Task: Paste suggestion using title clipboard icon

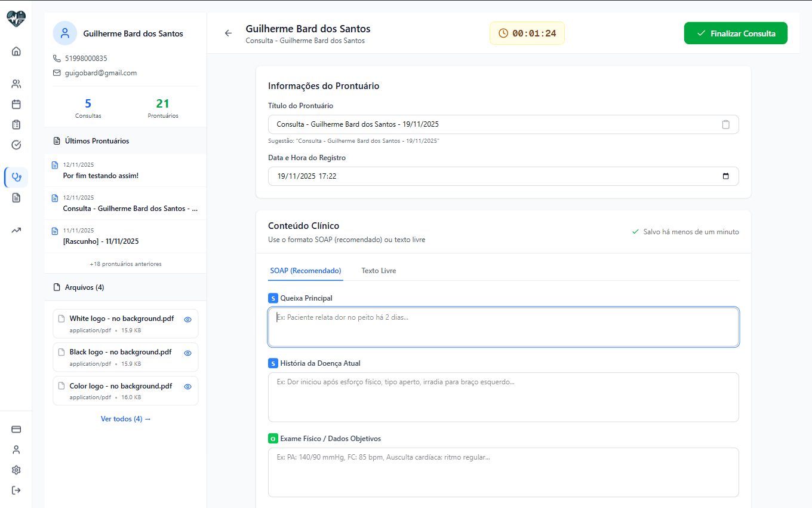Action: tap(725, 124)
